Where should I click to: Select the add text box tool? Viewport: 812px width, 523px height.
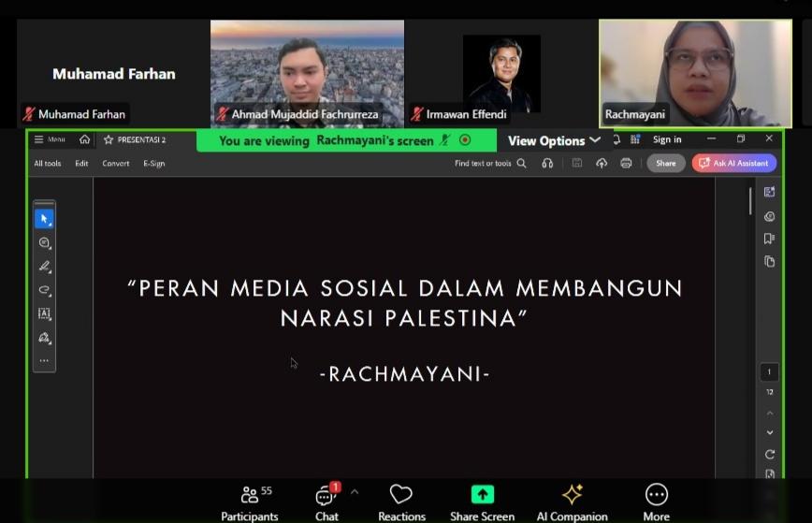click(x=44, y=314)
